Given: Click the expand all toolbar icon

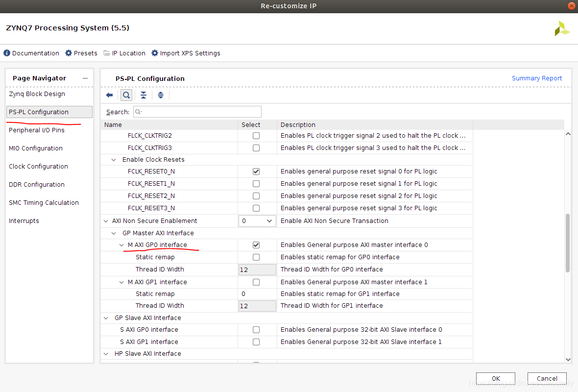Looking at the screenshot, I should click(160, 95).
